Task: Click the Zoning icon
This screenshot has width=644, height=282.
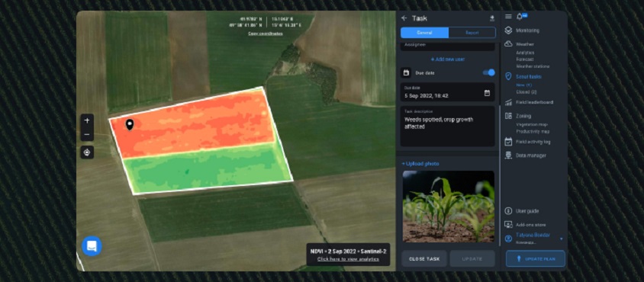Action: tap(508, 116)
